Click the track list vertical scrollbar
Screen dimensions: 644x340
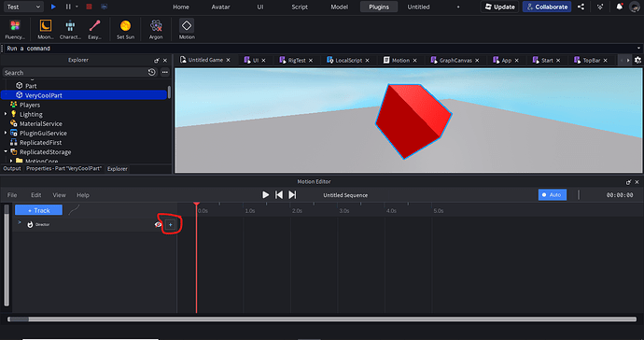tap(7, 255)
